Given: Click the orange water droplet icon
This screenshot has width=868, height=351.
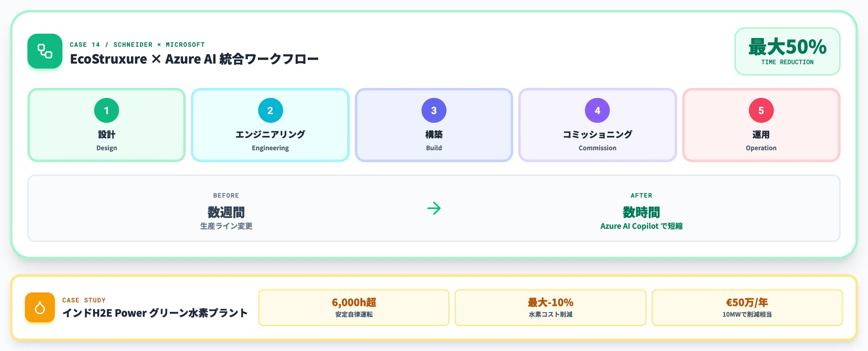Looking at the screenshot, I should [x=40, y=307].
